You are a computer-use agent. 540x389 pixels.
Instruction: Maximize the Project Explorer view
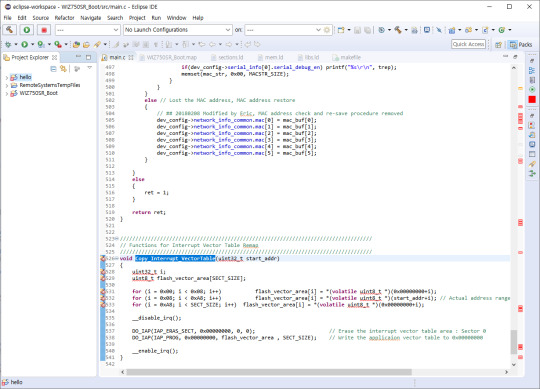point(89,57)
